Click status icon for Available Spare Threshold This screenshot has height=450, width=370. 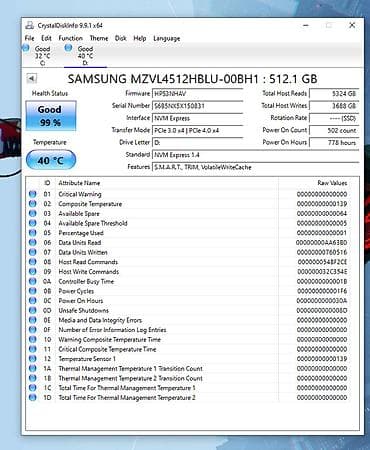coord(32,223)
